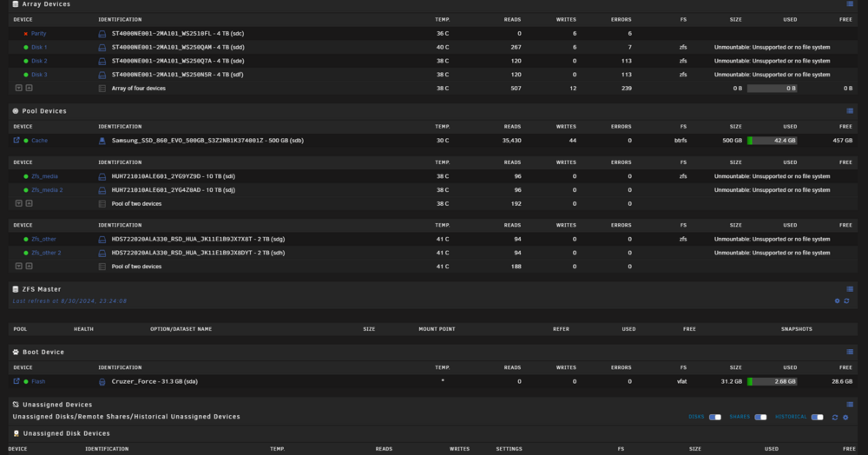This screenshot has width=868, height=455.
Task: Open the Zfs_other device link
Action: point(43,240)
